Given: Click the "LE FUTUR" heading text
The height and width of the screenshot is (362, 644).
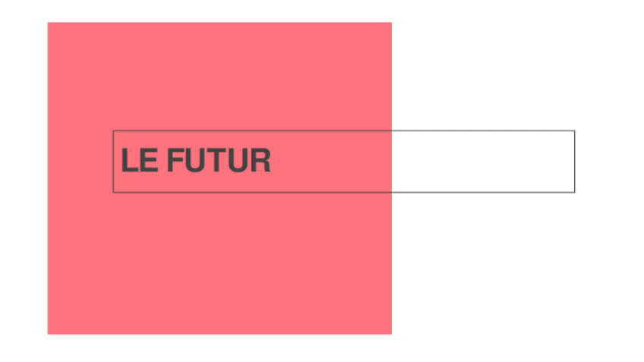Looking at the screenshot, I should 196,161.
